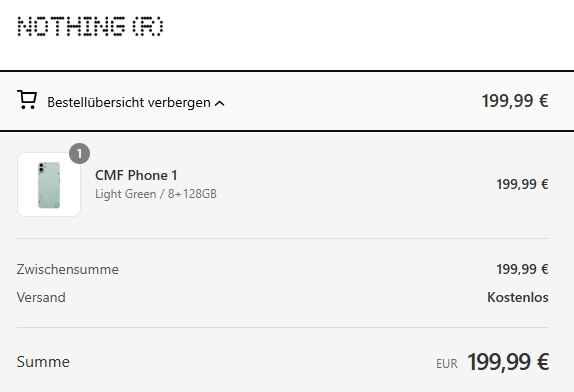
Task: Click the green phone image in thumbnail
Action: [49, 185]
